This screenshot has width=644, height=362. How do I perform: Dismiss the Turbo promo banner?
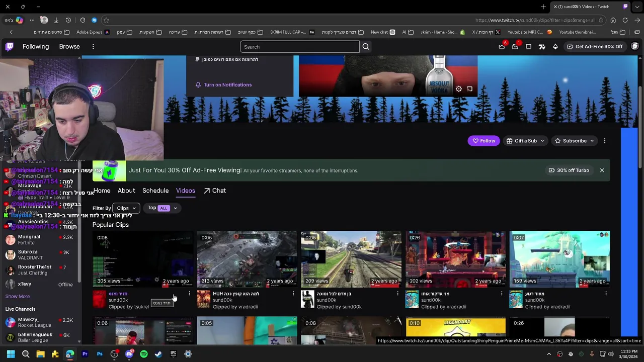(602, 170)
